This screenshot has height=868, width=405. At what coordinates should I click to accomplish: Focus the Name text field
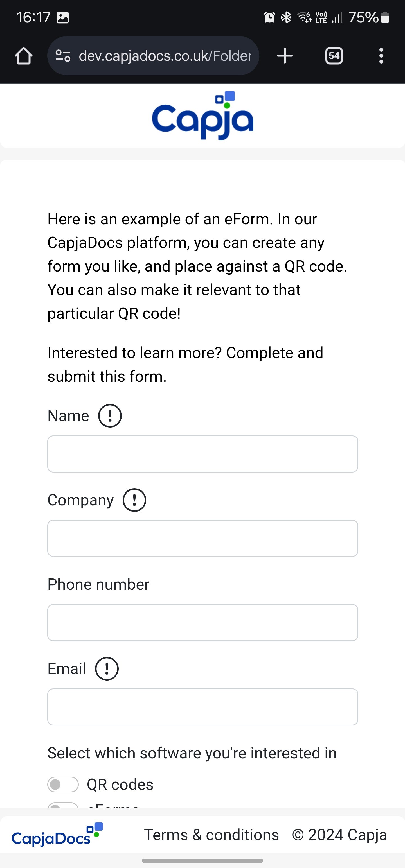click(203, 454)
